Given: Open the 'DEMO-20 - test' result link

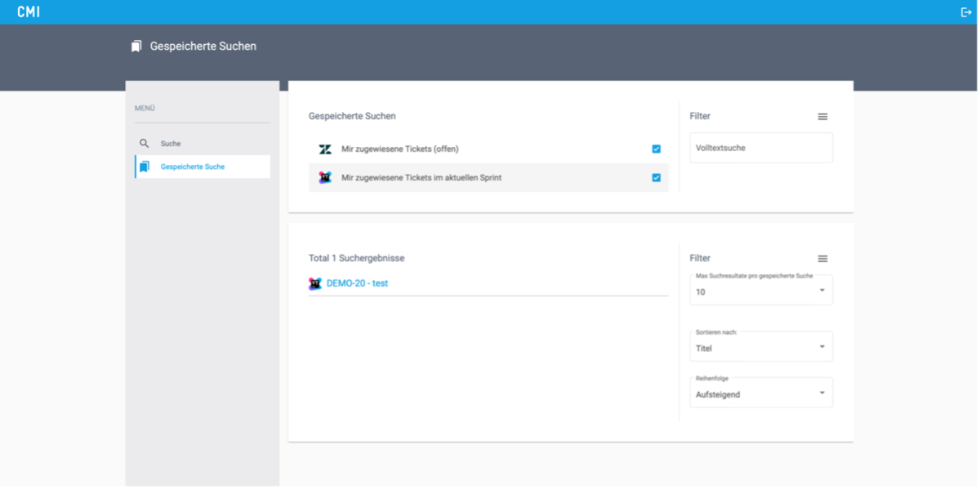Looking at the screenshot, I should point(357,284).
